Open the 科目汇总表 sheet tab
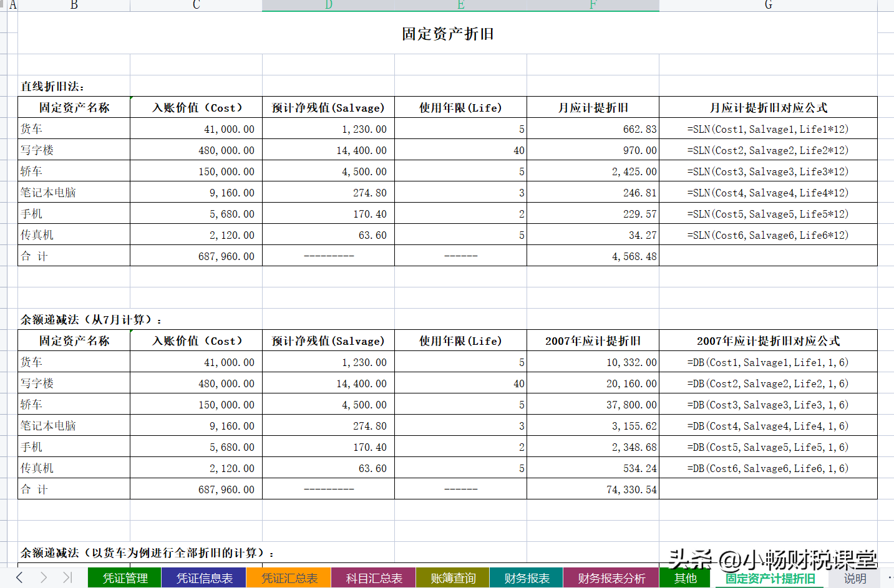The height and width of the screenshot is (588, 894). coord(372,578)
